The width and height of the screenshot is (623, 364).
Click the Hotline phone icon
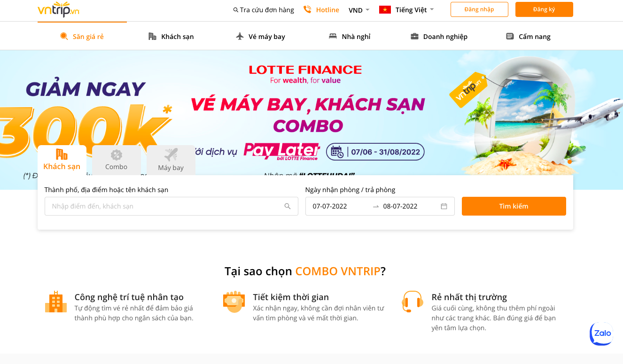(307, 9)
